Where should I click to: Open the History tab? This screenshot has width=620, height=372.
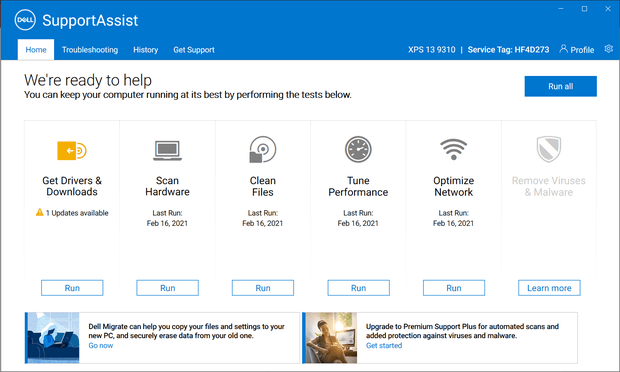tap(146, 50)
